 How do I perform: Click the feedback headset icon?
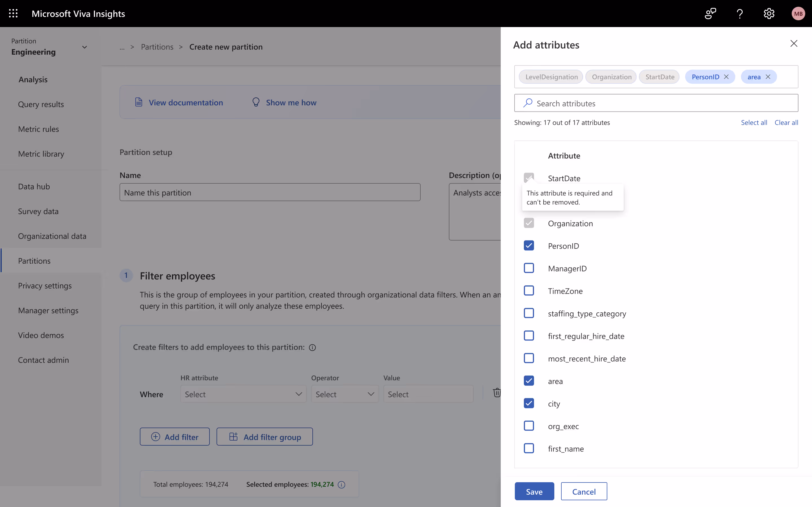tap(710, 14)
